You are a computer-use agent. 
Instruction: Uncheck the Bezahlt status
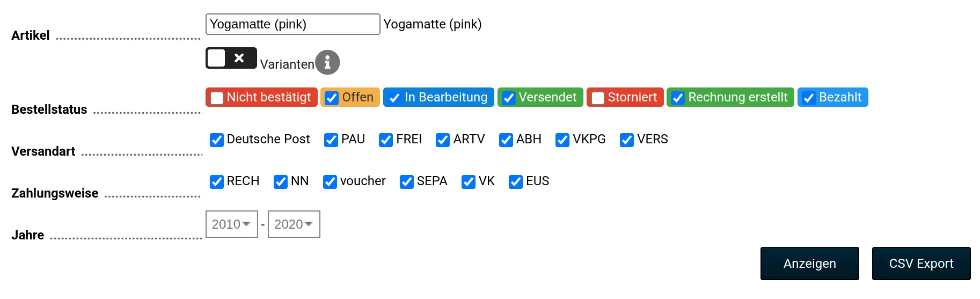(x=809, y=98)
